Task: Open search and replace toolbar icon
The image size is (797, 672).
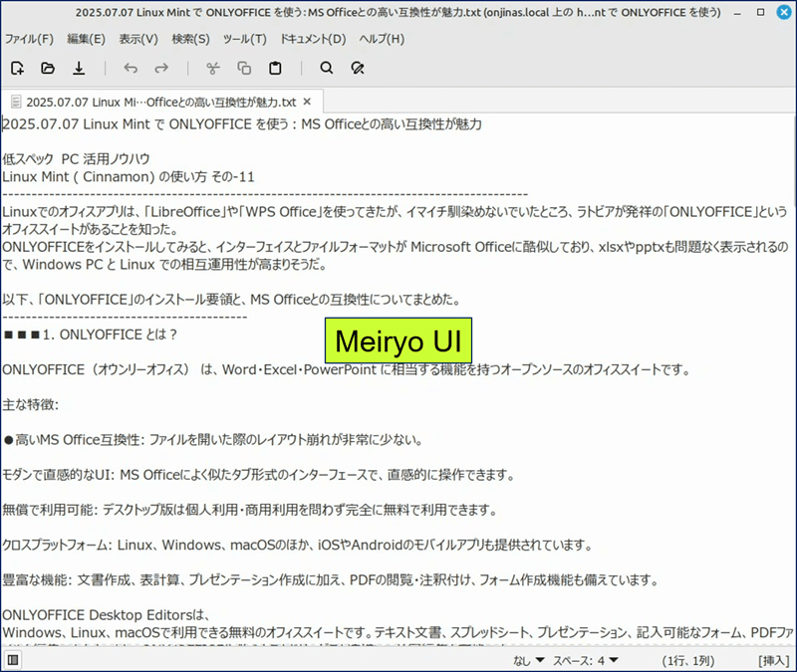Action: coord(358,68)
